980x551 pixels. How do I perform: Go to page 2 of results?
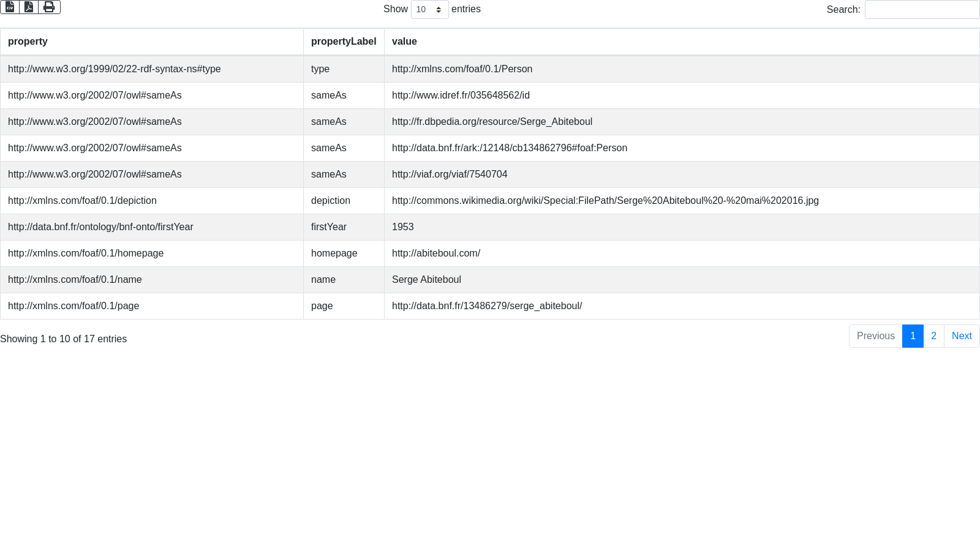click(933, 336)
